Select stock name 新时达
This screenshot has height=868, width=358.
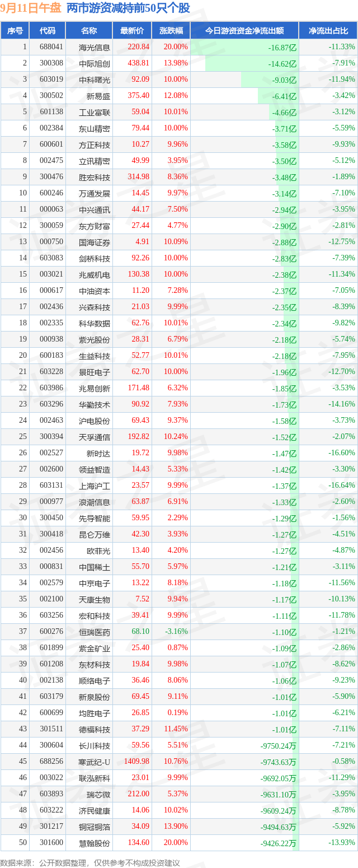99,454
